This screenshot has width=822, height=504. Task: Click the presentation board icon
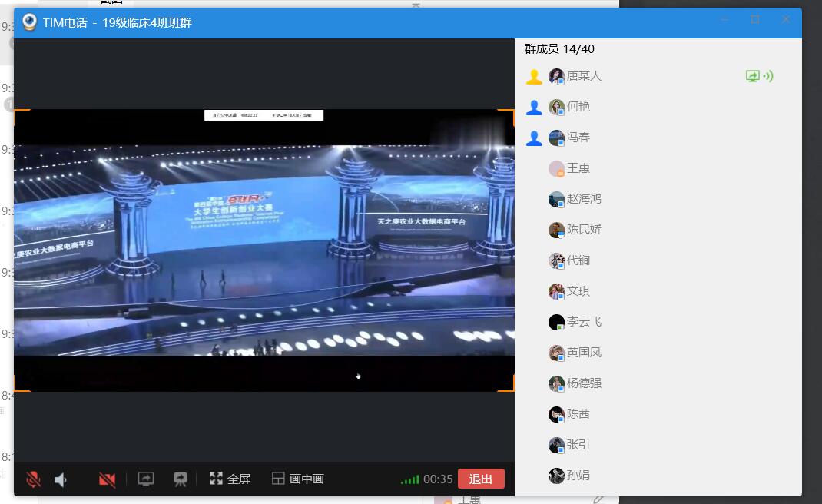coord(181,479)
